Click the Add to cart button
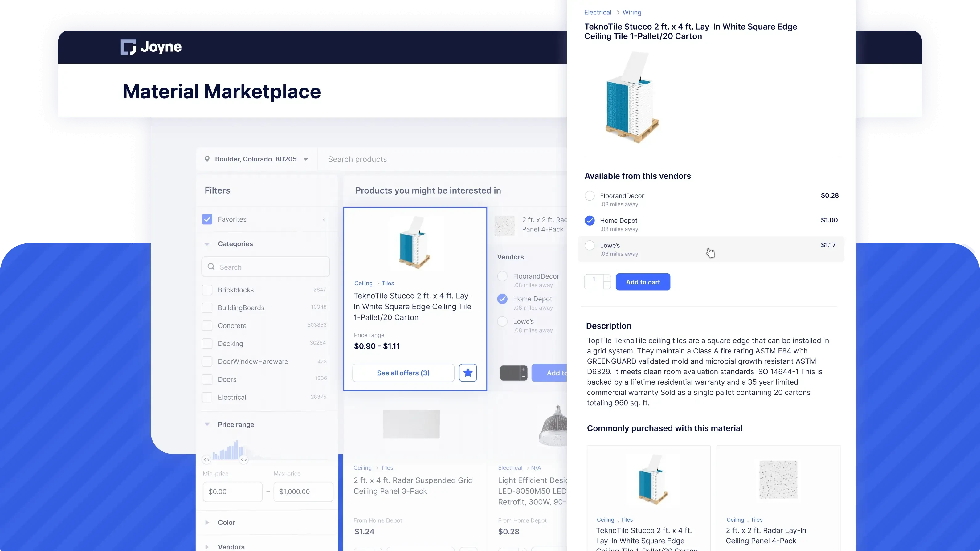 click(643, 282)
